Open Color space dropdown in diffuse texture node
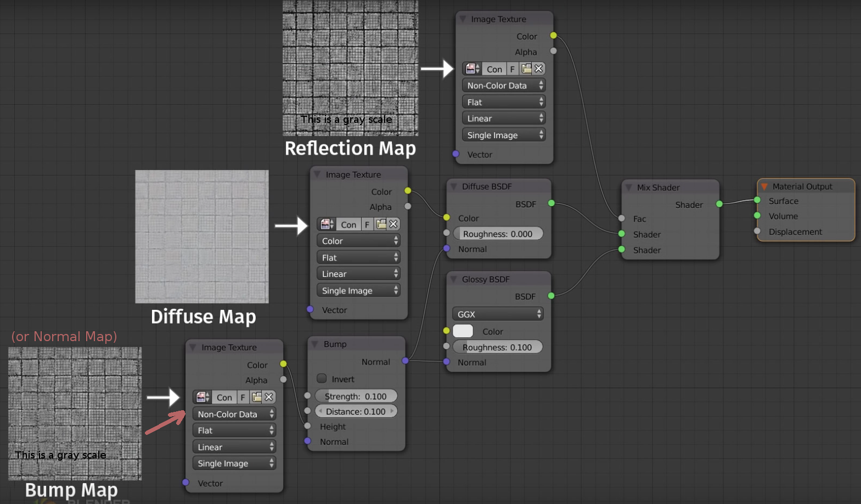 (358, 241)
